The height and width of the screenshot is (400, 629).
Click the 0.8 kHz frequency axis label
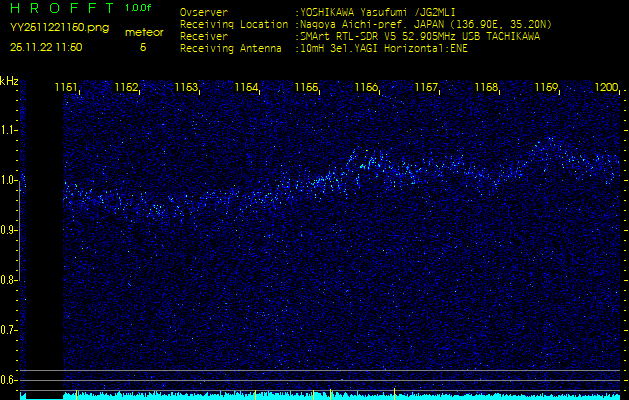[x=9, y=280]
